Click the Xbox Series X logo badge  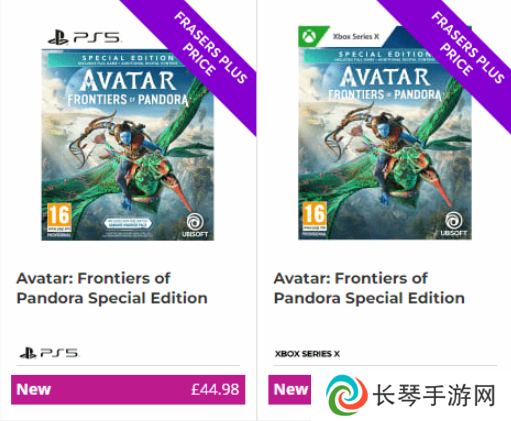[339, 36]
